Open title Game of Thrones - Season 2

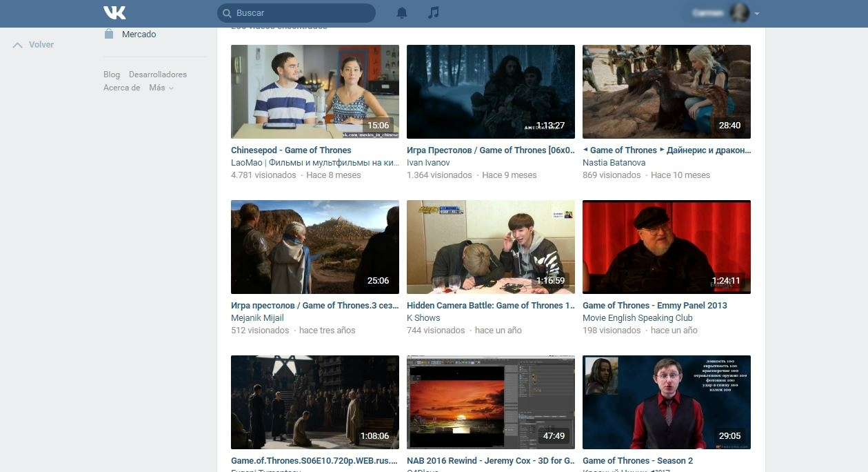coord(638,461)
